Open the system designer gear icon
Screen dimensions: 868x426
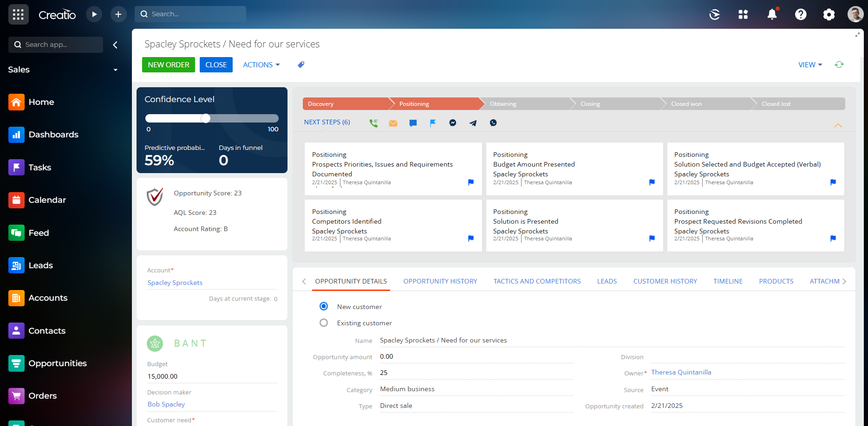tap(829, 14)
